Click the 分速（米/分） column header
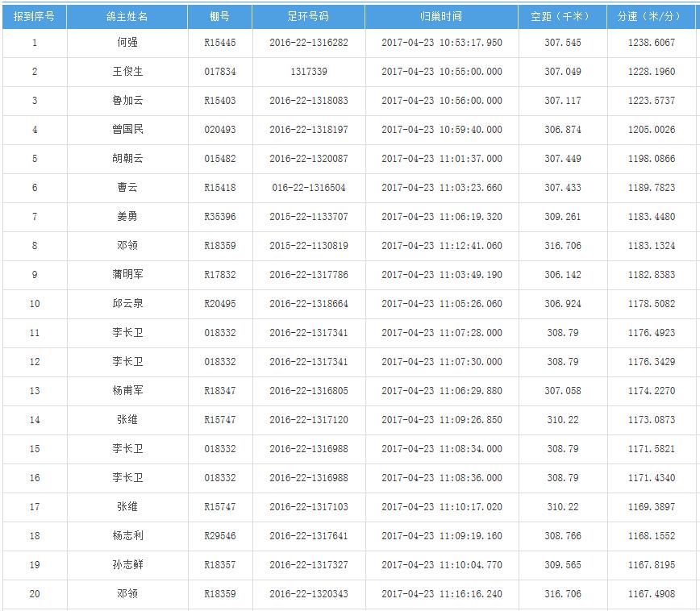Image resolution: width=700 pixels, height=611 pixels. coord(651,16)
